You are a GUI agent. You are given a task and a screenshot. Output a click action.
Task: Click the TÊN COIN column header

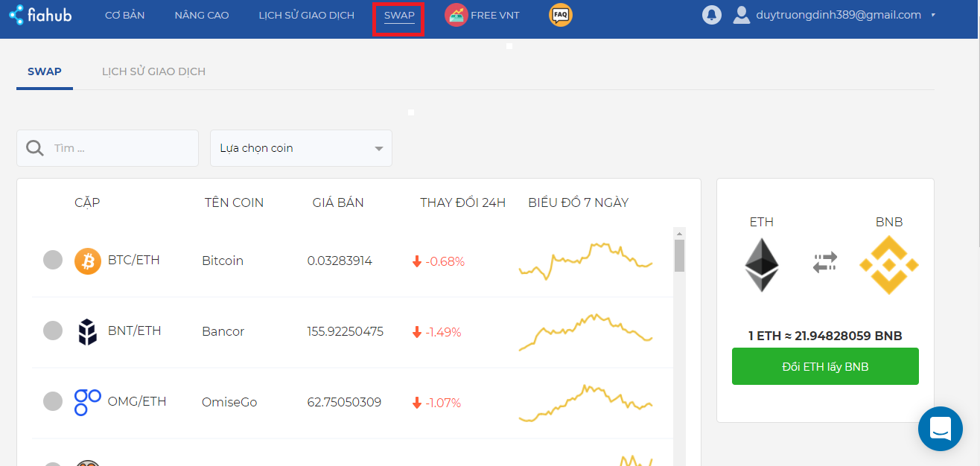coord(234,202)
